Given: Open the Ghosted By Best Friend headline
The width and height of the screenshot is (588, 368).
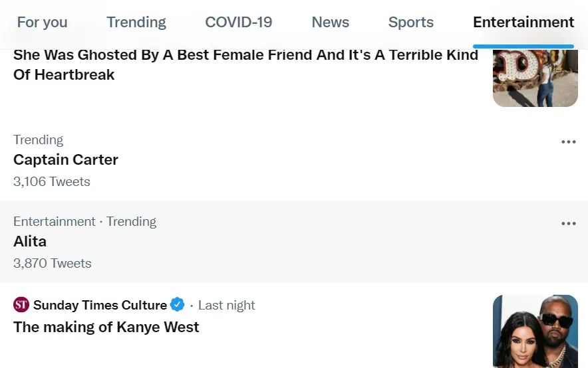Looking at the screenshot, I should point(245,64).
